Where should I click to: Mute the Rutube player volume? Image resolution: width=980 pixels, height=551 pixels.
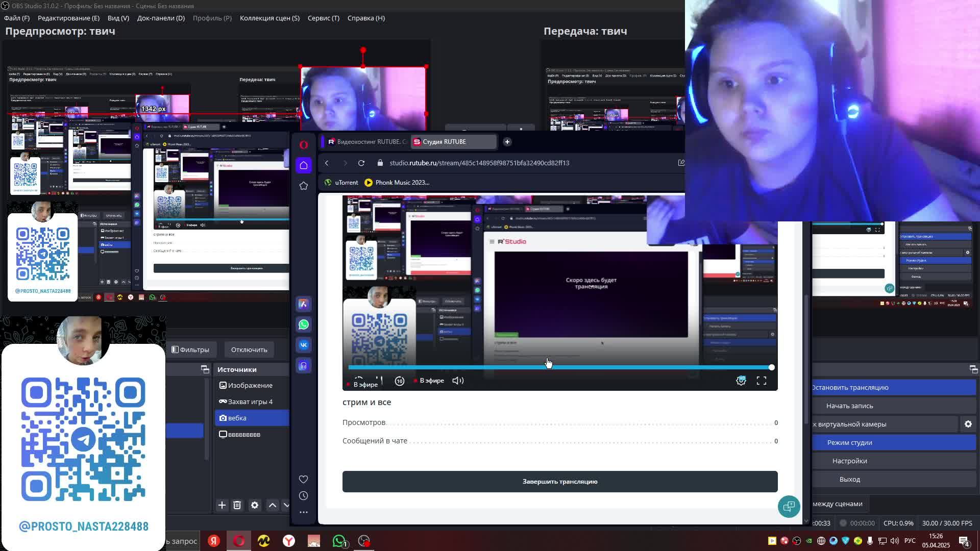pos(458,381)
